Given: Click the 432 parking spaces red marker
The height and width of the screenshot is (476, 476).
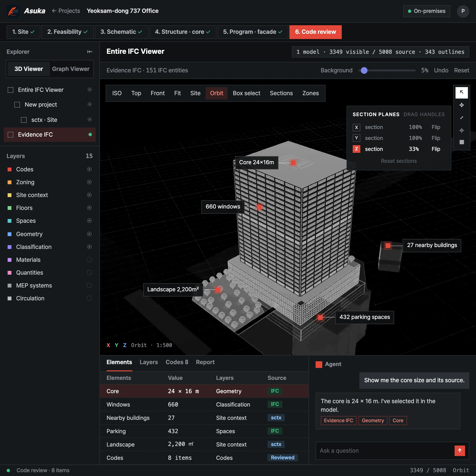Looking at the screenshot, I should click(320, 317).
